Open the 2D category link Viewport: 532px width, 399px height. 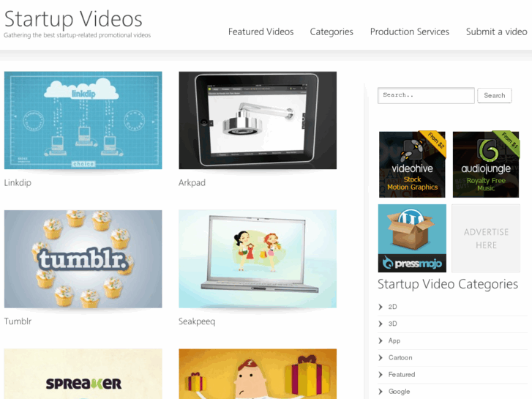pyautogui.click(x=392, y=307)
